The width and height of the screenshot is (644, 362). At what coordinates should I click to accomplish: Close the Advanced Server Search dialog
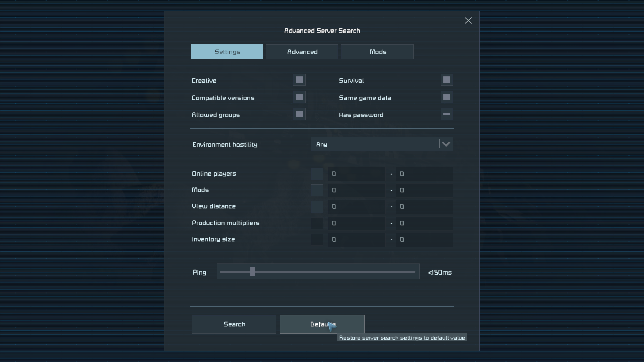coord(468,21)
